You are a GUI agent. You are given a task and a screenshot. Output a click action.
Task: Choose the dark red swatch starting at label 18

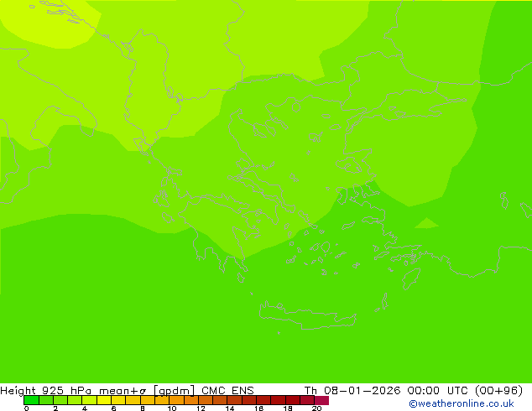(293, 400)
